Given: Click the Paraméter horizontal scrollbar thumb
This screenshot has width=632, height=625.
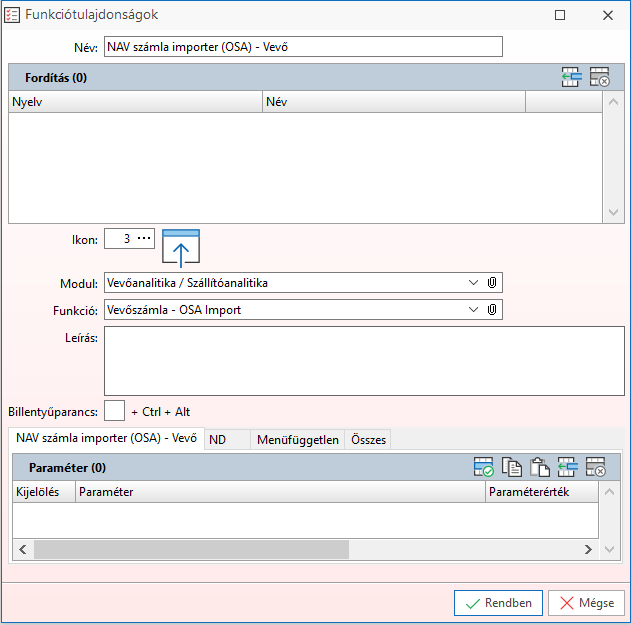Looking at the screenshot, I should point(191,549).
